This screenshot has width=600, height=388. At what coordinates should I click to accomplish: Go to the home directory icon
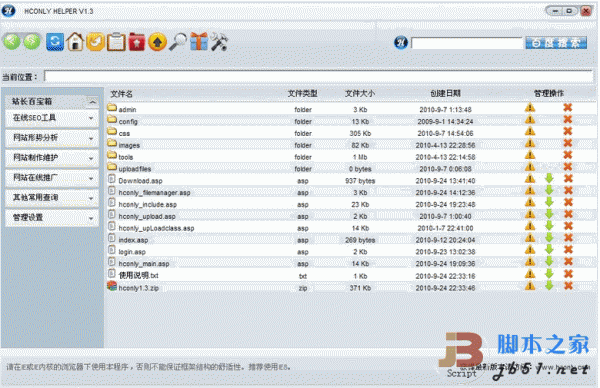[75, 41]
